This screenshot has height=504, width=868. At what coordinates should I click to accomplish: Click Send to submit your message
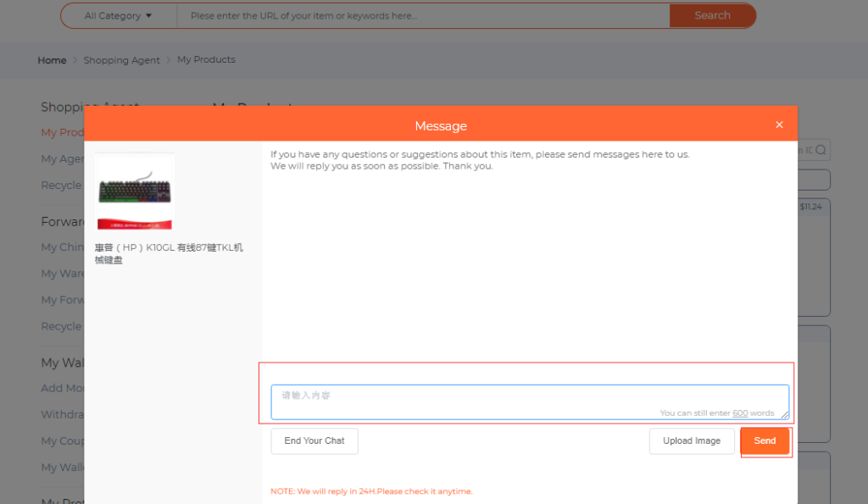[x=765, y=440]
